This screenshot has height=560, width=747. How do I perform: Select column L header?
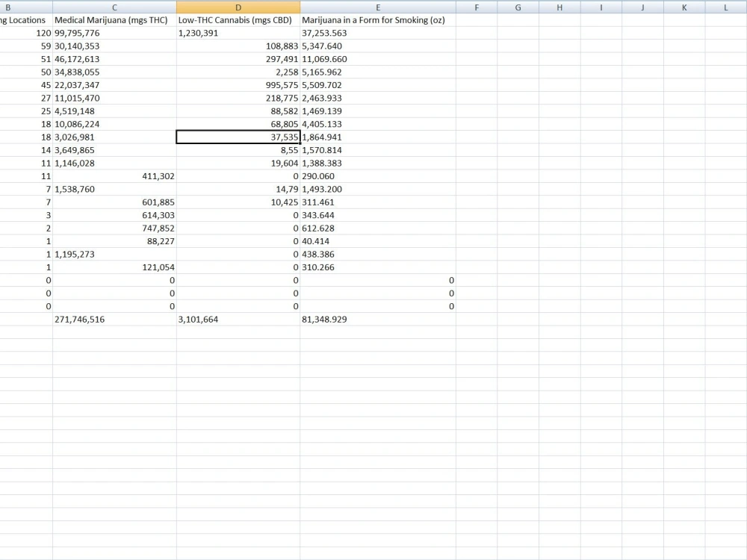(725, 7)
